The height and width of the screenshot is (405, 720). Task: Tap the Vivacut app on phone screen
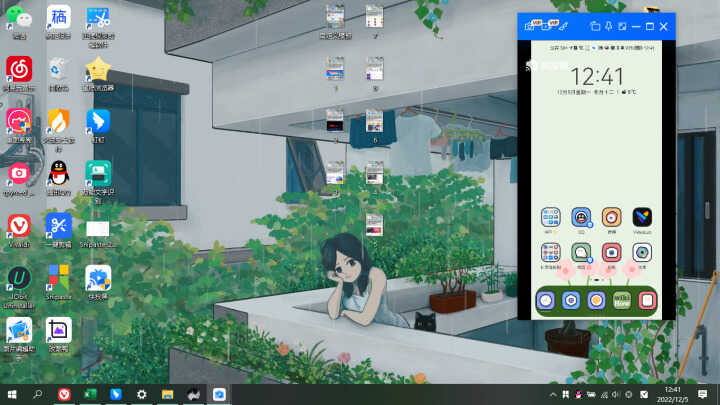pyautogui.click(x=642, y=217)
